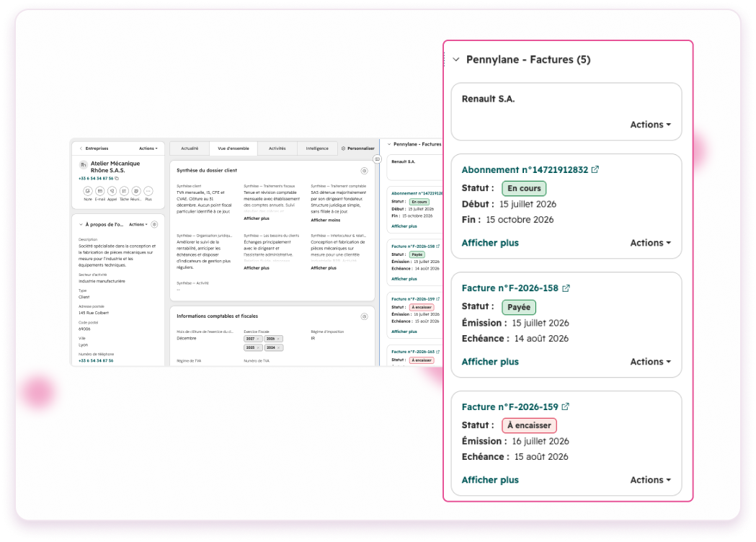Click the Renault S.A. name in enlarged panel

[488, 99]
